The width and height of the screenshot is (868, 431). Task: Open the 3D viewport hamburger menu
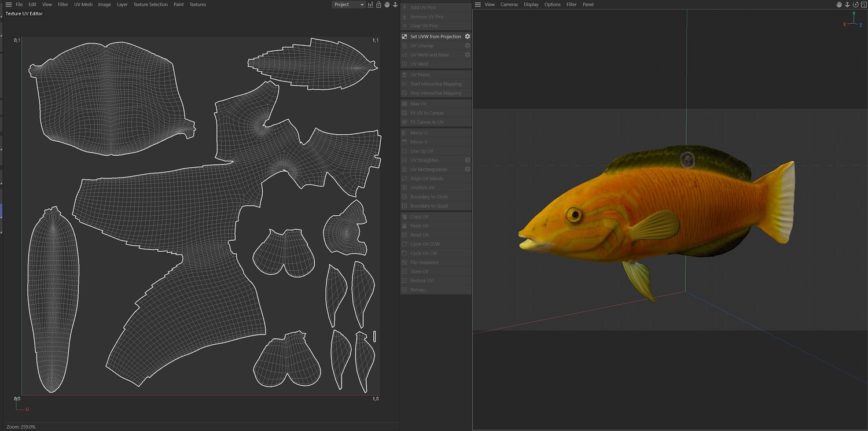(x=478, y=5)
